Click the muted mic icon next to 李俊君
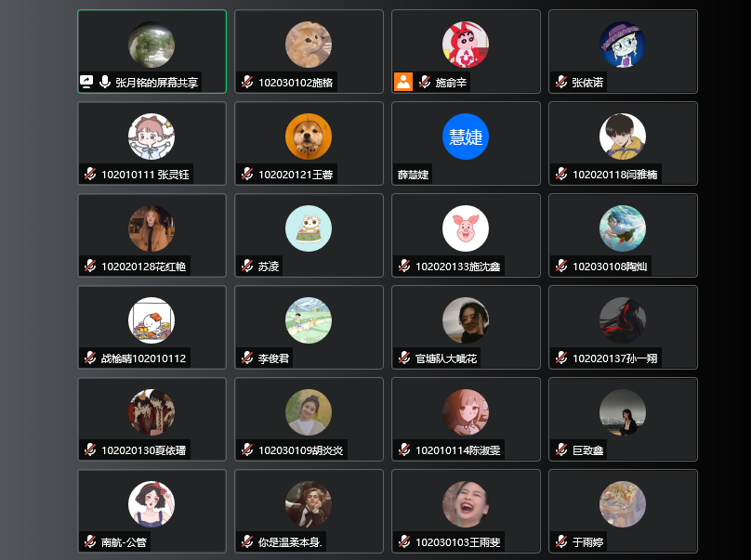Screen dimensions: 751x560 point(247,358)
